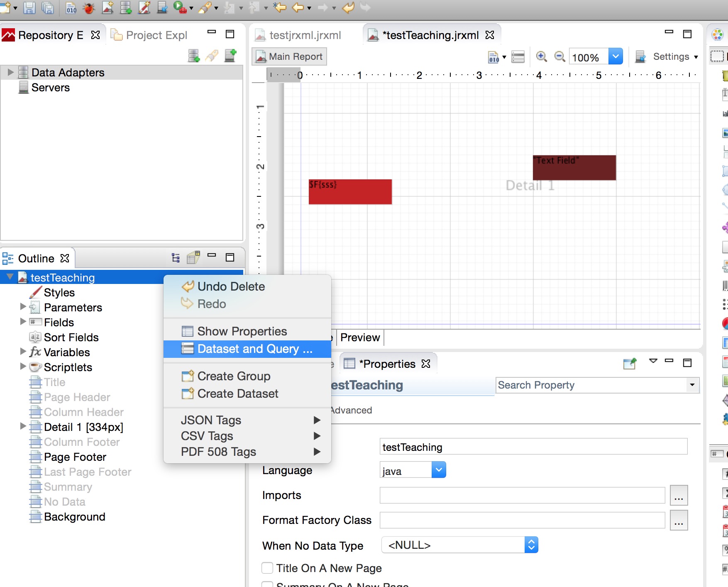This screenshot has height=587, width=728.
Task: Click the Save All icon in toolbar
Action: (48, 8)
